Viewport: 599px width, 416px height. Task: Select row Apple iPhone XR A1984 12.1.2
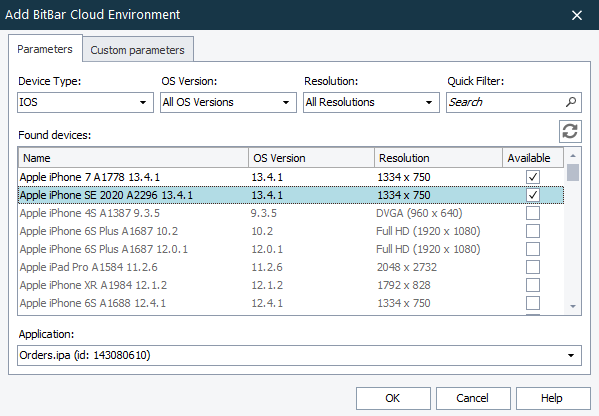[291, 285]
